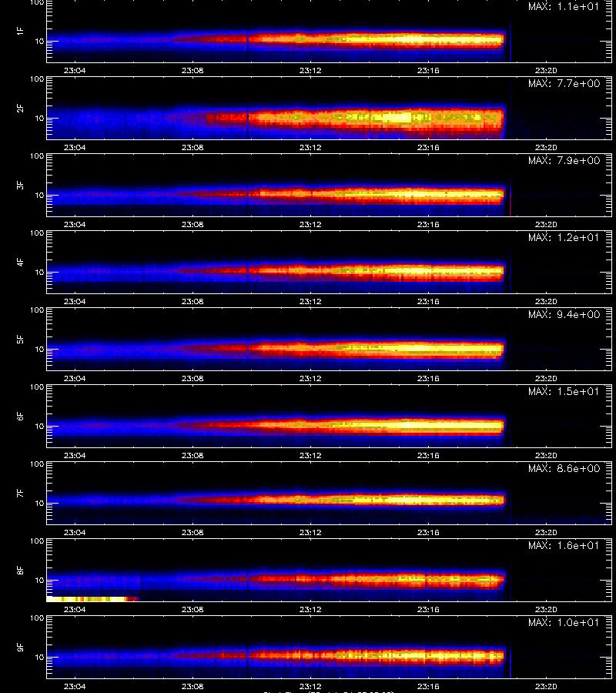Click the 3F panel's 23:04 time label
This screenshot has width=616, height=693.
click(x=75, y=224)
